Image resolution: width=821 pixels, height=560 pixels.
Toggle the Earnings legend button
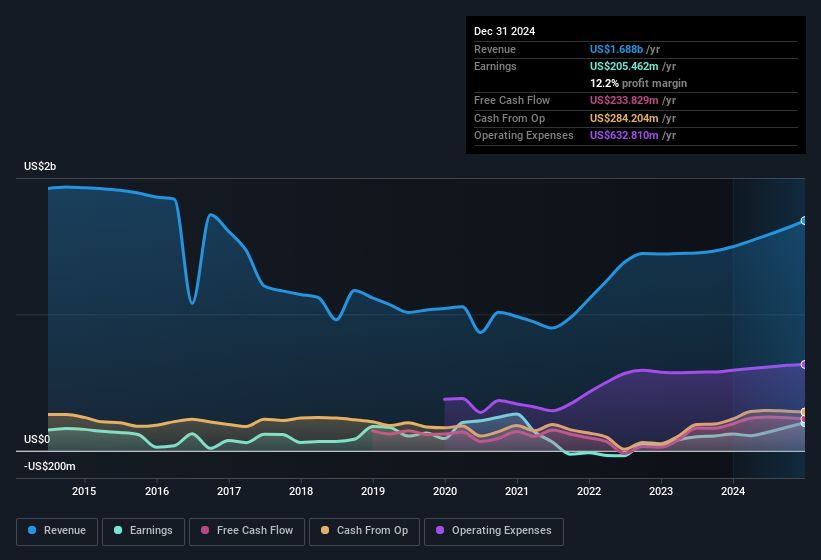coord(143,531)
